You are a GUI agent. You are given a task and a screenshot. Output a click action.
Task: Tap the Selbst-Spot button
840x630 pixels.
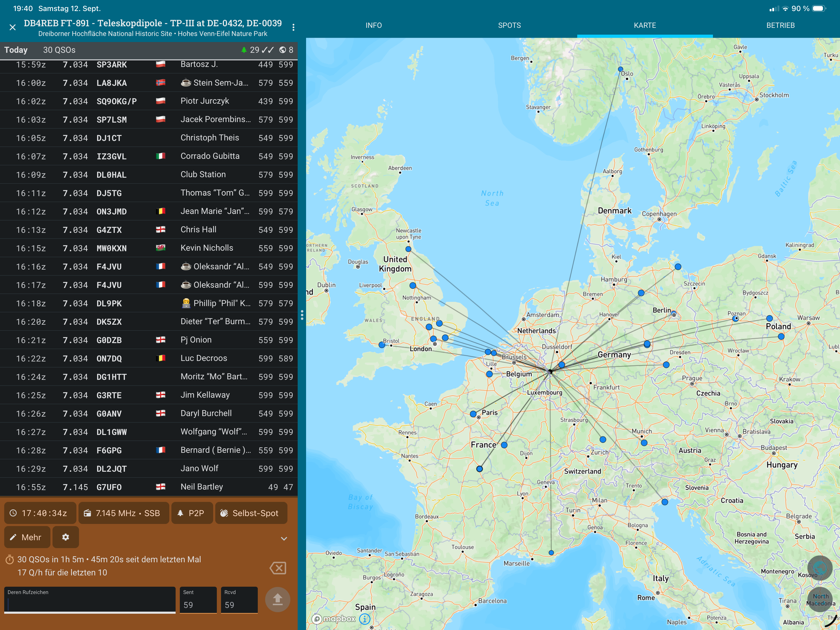point(251,513)
